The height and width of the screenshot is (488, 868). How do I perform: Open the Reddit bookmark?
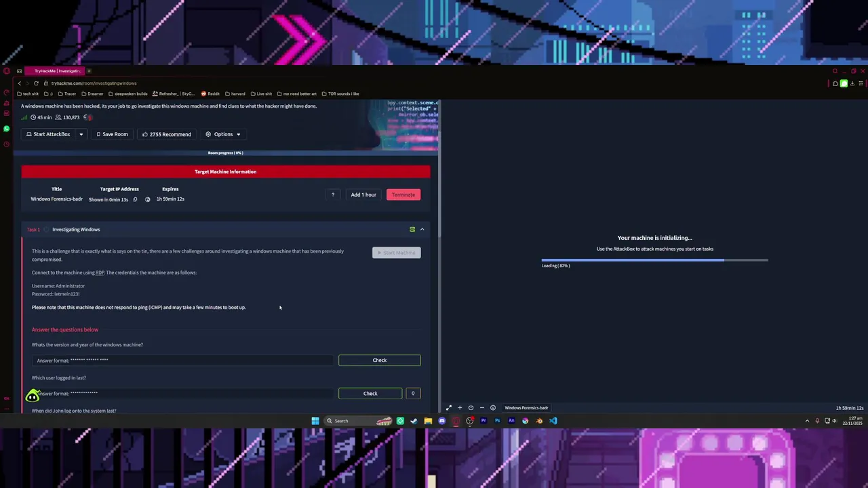[x=211, y=94]
